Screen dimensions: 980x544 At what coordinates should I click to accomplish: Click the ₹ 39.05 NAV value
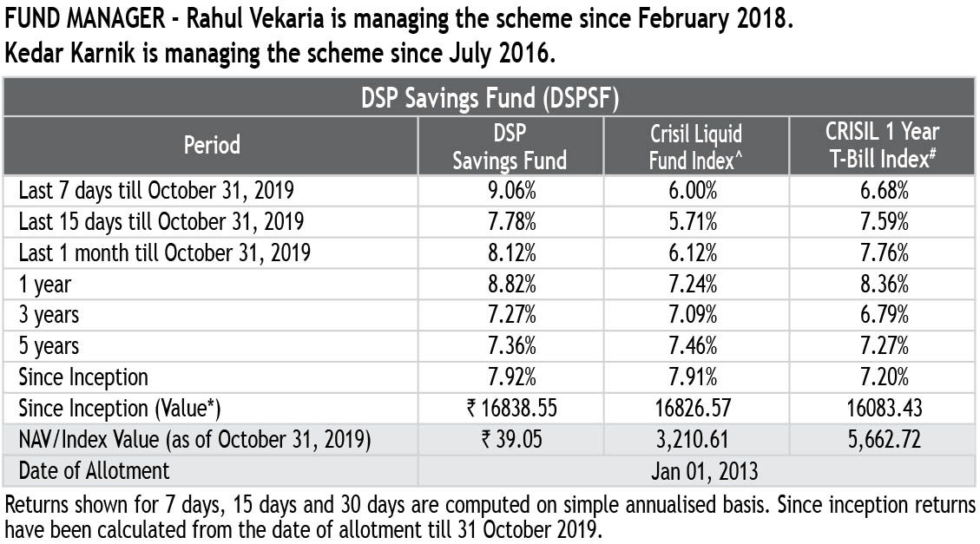(x=510, y=440)
